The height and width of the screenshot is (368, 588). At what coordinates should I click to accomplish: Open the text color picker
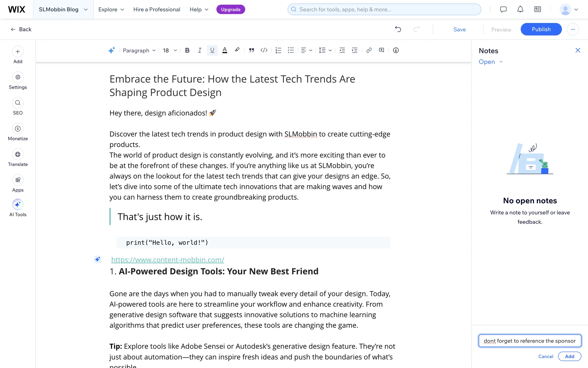point(224,50)
